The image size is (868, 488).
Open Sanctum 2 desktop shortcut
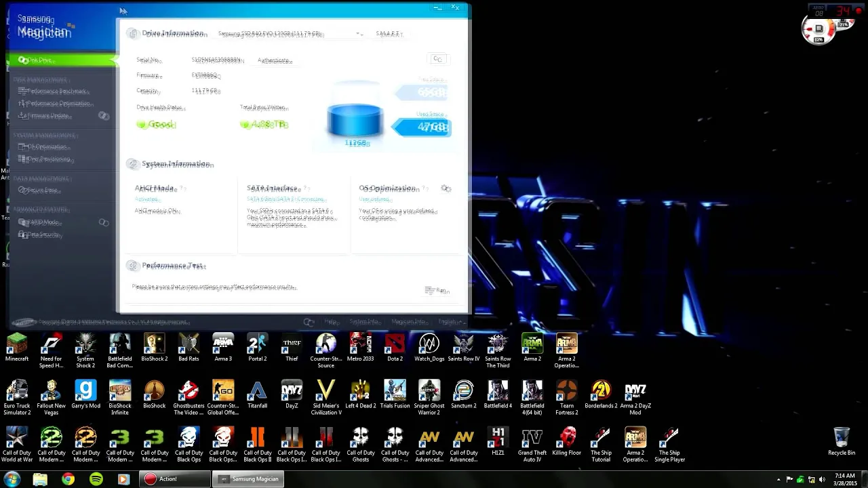click(x=464, y=394)
